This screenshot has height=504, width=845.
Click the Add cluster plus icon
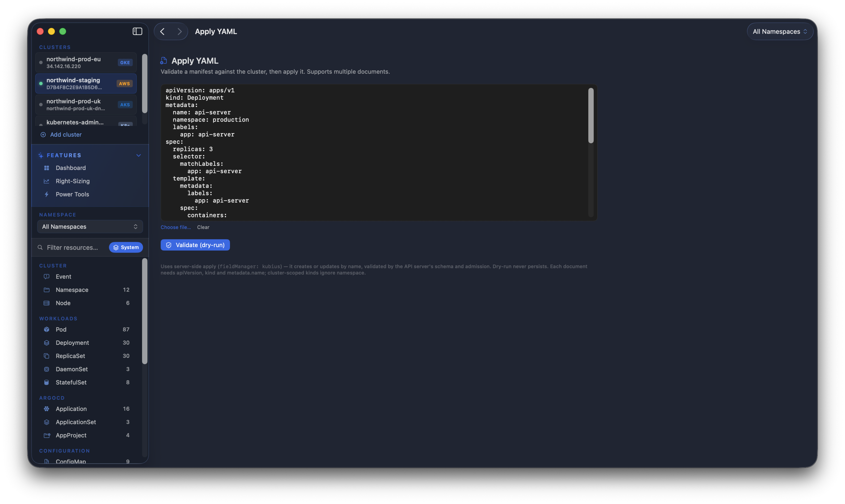click(43, 135)
